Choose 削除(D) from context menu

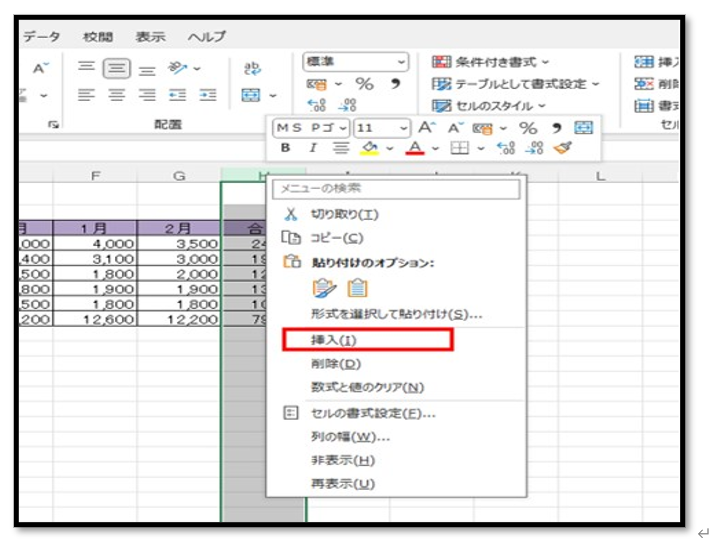(x=336, y=364)
